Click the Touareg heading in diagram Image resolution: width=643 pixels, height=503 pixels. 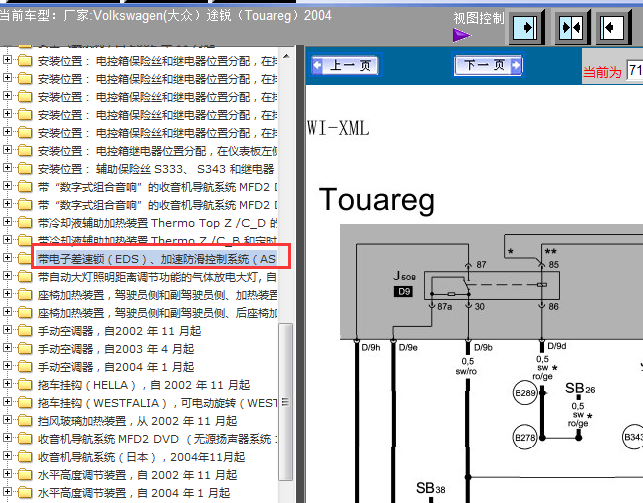click(376, 200)
